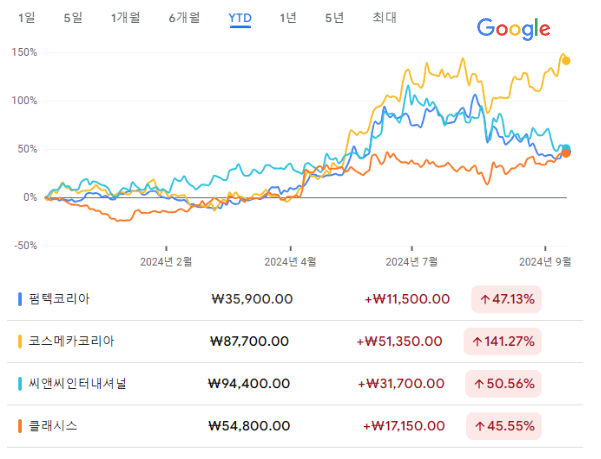The height and width of the screenshot is (459, 601).
Task: Click the change value +₩11,500.00
Action: tap(407, 299)
